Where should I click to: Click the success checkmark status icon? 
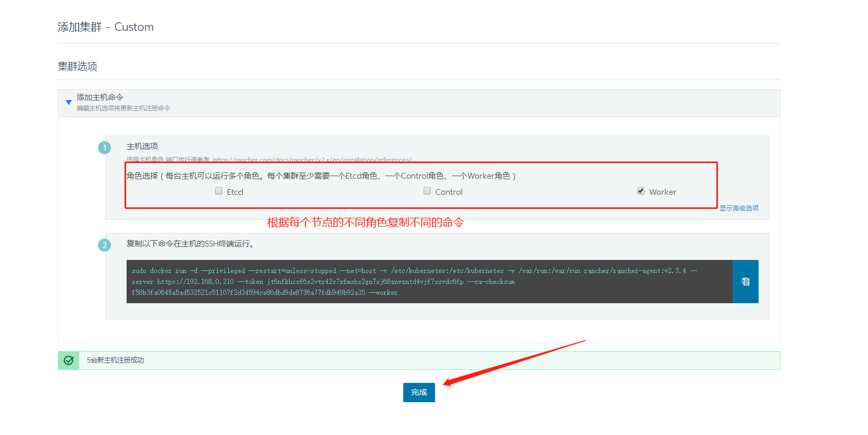68,360
